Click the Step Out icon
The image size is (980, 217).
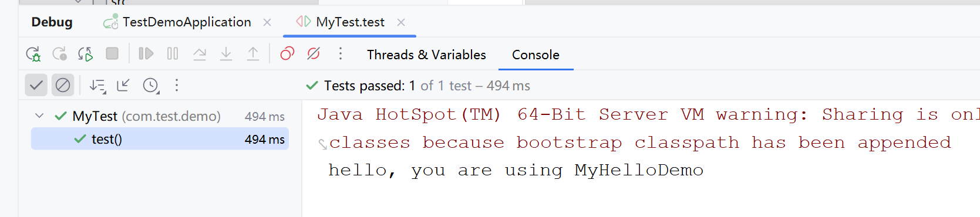coord(253,54)
